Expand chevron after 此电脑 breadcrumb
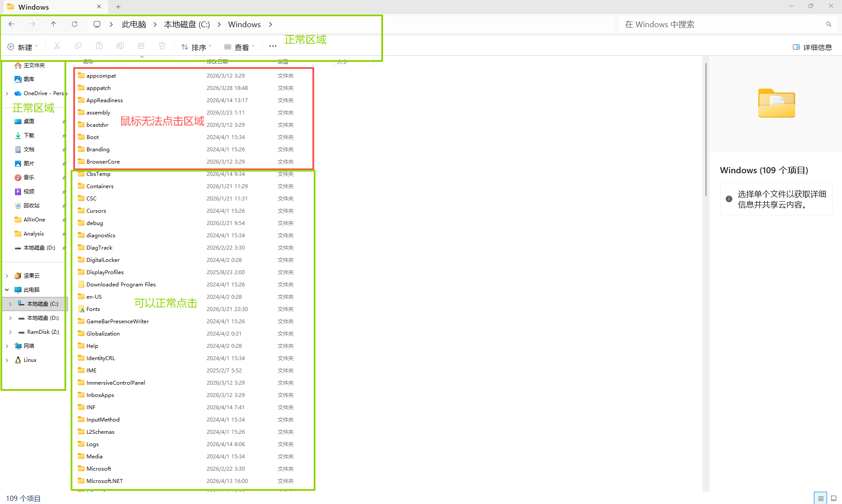Image resolution: width=842 pixels, height=504 pixels. pyautogui.click(x=155, y=24)
